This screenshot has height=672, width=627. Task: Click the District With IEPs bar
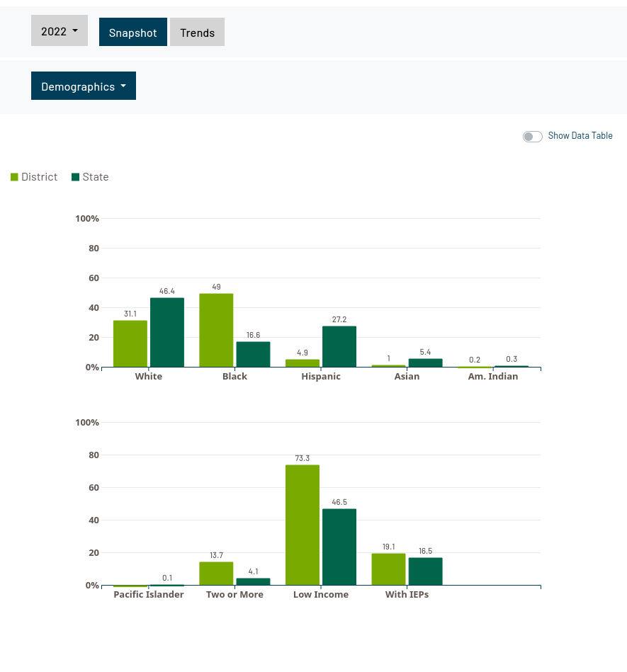point(388,569)
